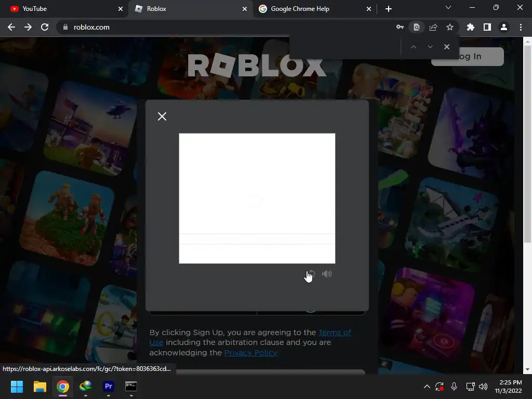The image size is (532, 399).
Task: Open Chrome's three-dot menu
Action: point(521,27)
